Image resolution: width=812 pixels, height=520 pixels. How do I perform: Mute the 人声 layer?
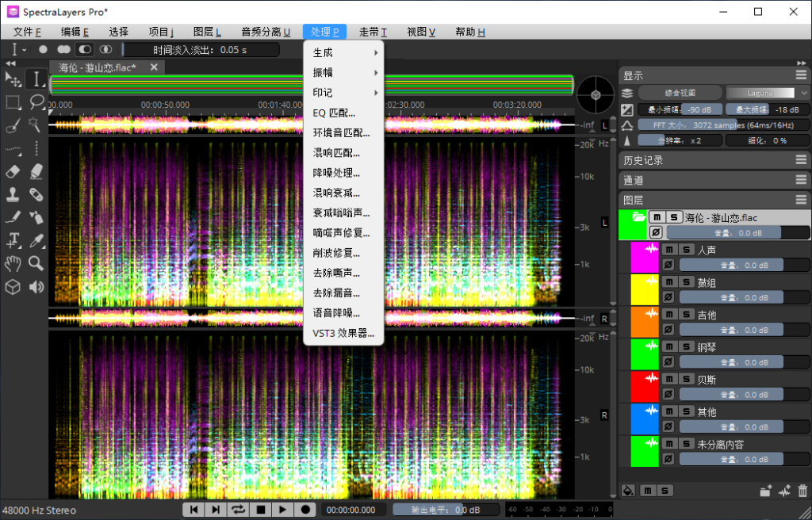click(669, 250)
